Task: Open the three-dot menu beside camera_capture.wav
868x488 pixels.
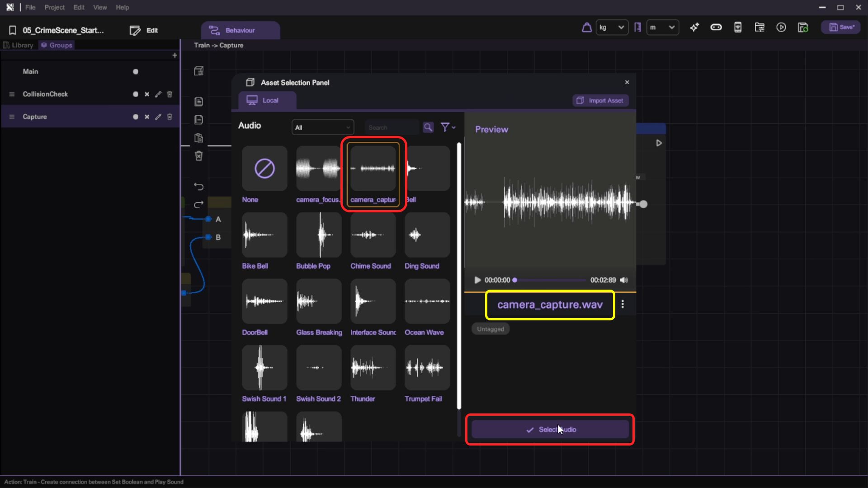Action: (623, 304)
